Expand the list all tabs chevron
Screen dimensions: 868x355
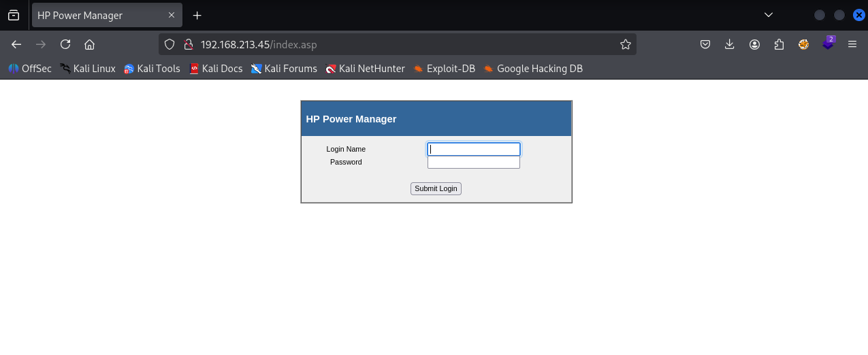pos(768,15)
